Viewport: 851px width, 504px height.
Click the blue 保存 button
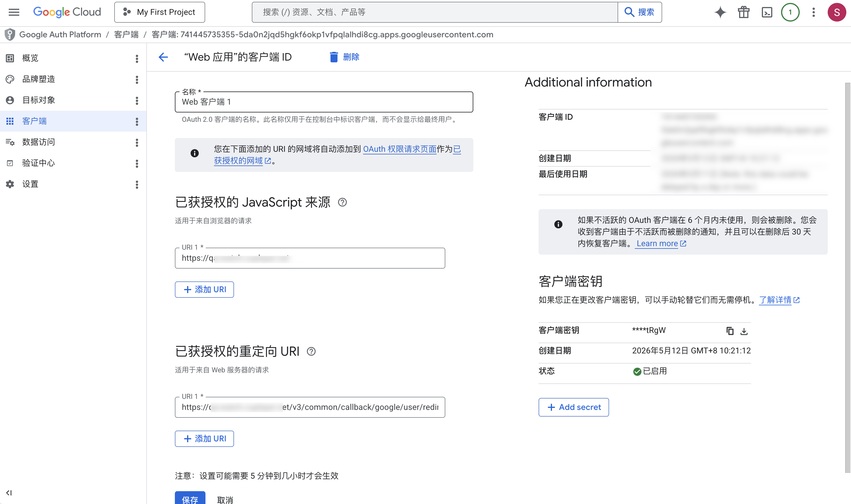coord(190,498)
